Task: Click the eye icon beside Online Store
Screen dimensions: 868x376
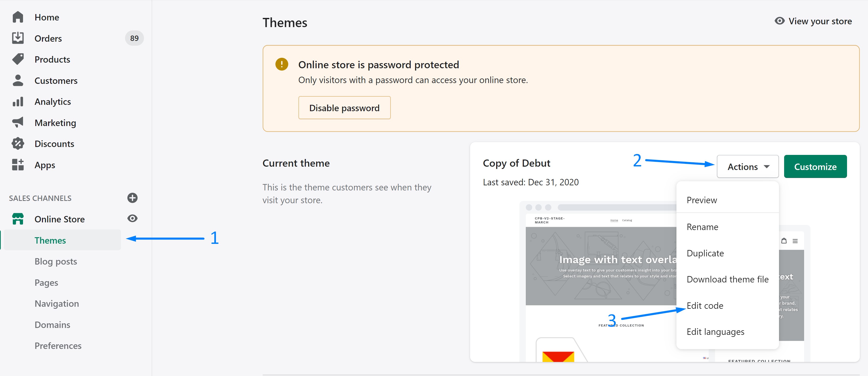Action: click(x=132, y=218)
